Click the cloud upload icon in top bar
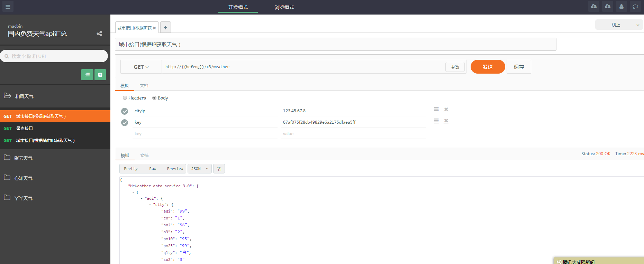 tap(594, 7)
